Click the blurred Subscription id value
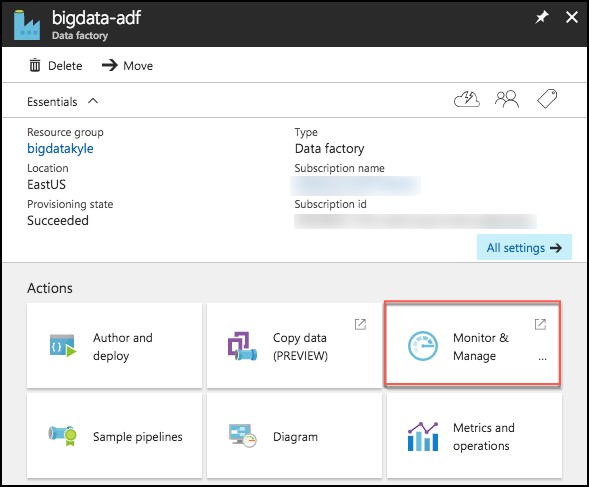The height and width of the screenshot is (487, 589). (x=415, y=221)
